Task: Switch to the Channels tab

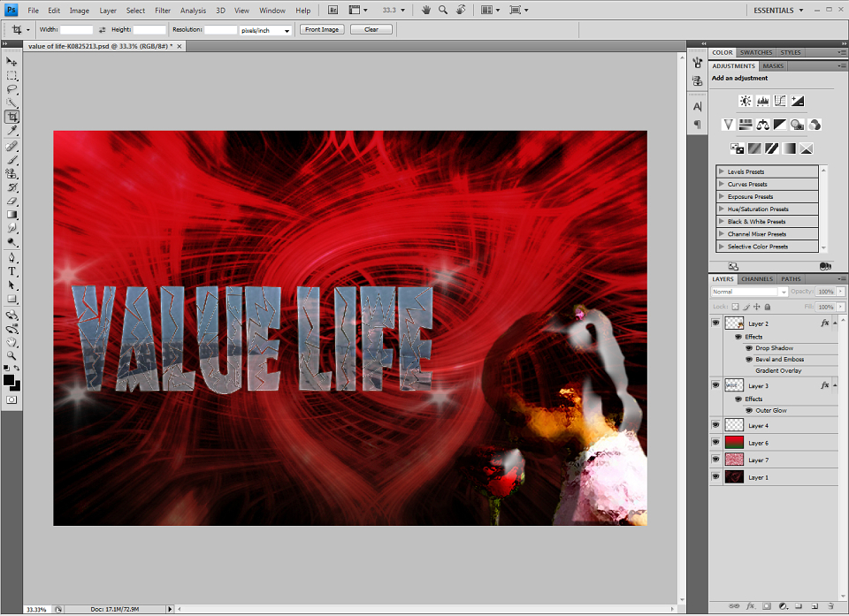Action: 756,278
